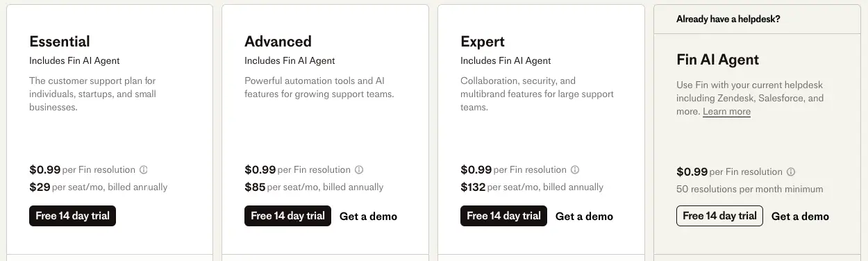Click info icon beside Expert Fin resolution price
This screenshot has width=868, height=261.
tap(575, 170)
